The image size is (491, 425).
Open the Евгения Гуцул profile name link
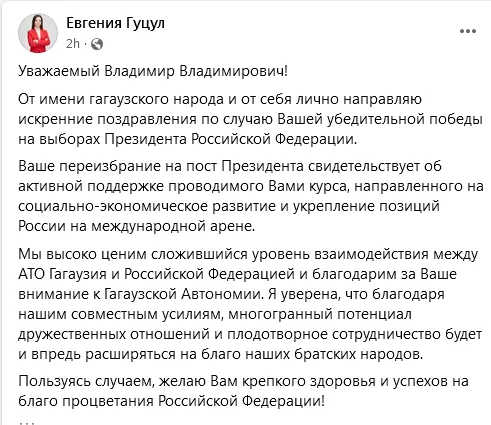115,23
